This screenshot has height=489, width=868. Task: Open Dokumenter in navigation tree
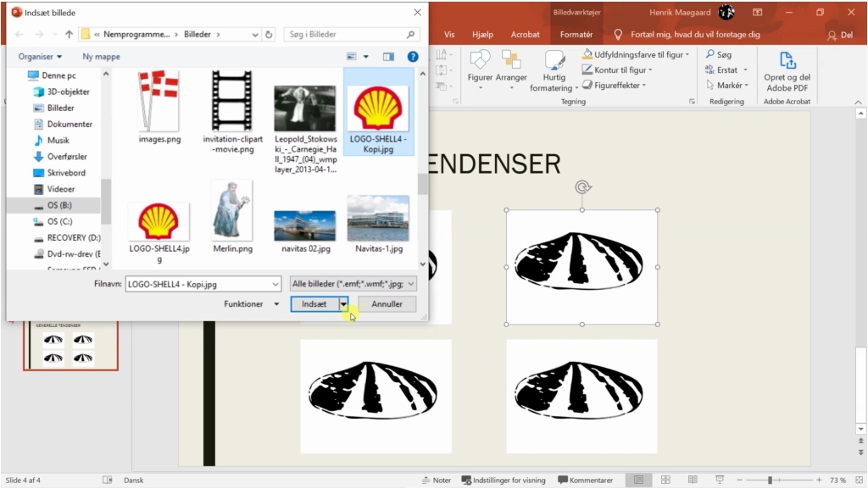pyautogui.click(x=63, y=124)
